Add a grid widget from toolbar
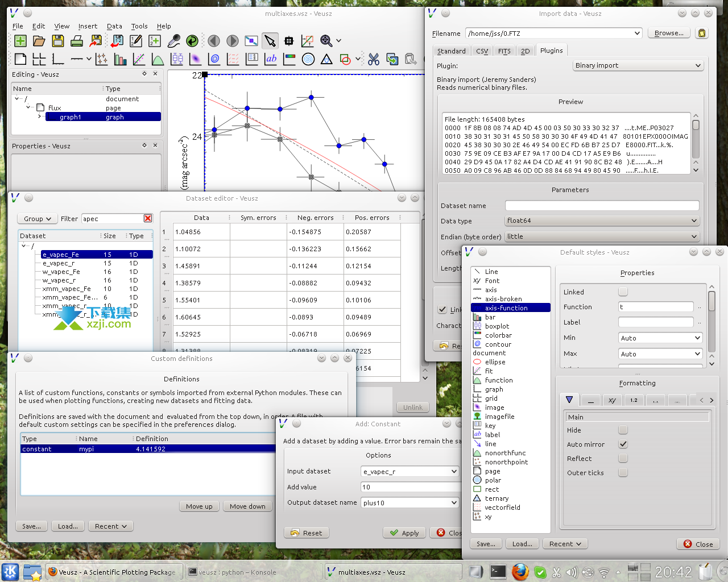The width and height of the screenshot is (728, 582). pos(39,59)
